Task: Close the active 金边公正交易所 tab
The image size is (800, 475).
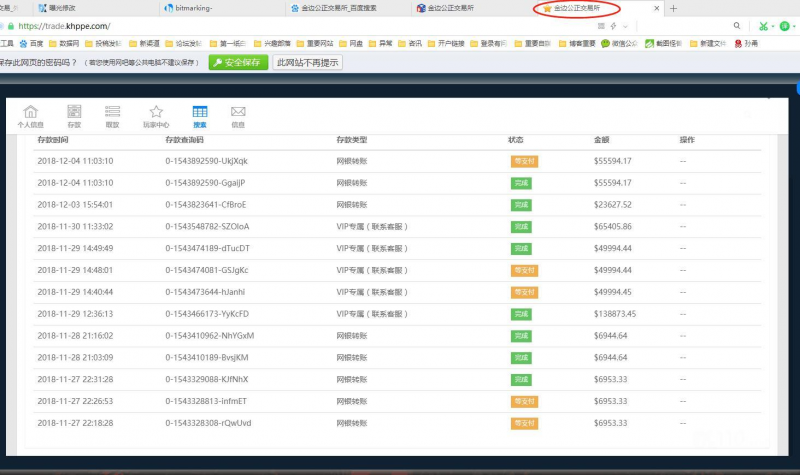Action: (x=657, y=8)
